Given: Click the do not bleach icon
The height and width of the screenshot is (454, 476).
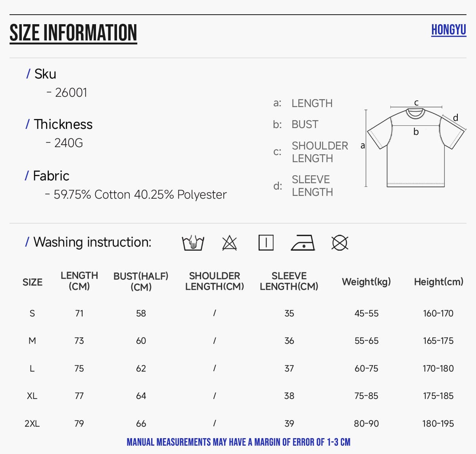Looking at the screenshot, I should [x=229, y=243].
